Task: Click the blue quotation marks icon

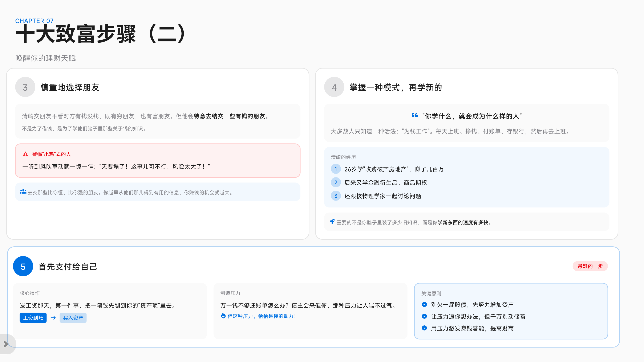Action: [x=414, y=115]
